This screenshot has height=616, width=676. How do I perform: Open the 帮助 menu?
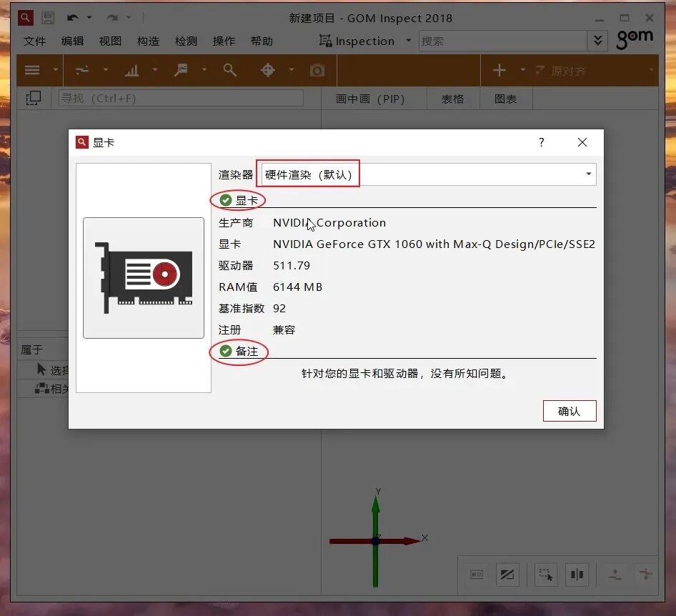coord(262,41)
